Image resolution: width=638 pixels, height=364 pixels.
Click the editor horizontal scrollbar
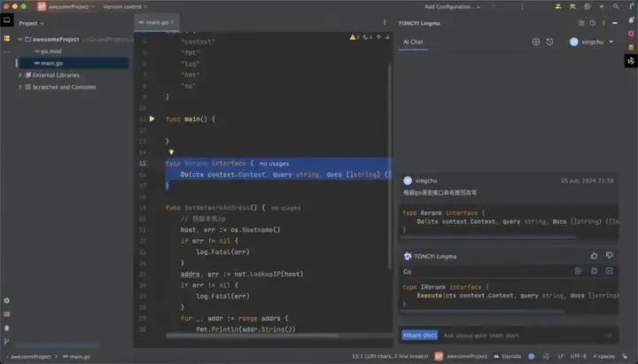click(253, 336)
